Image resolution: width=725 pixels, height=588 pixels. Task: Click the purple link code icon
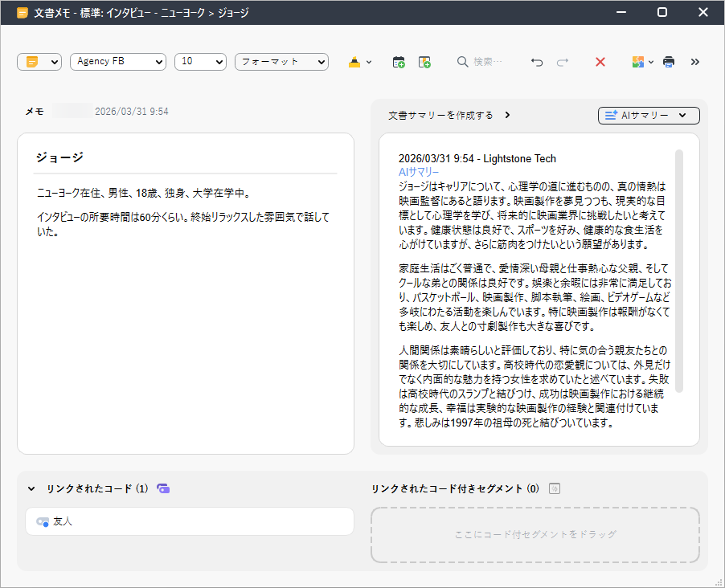(163, 488)
